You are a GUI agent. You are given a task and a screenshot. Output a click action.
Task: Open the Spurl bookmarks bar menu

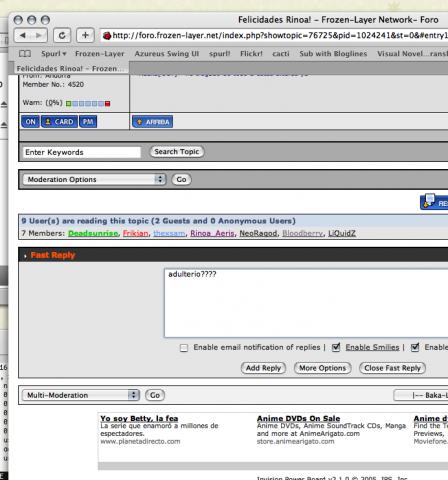click(53, 54)
